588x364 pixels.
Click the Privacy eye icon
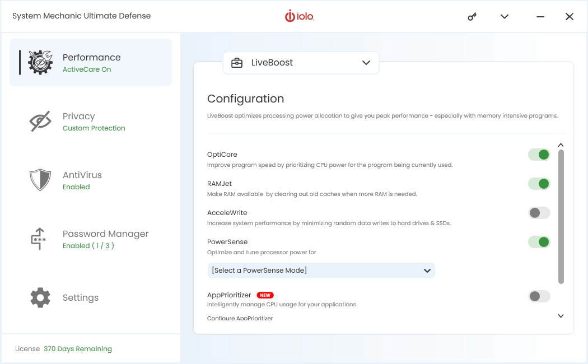39,121
